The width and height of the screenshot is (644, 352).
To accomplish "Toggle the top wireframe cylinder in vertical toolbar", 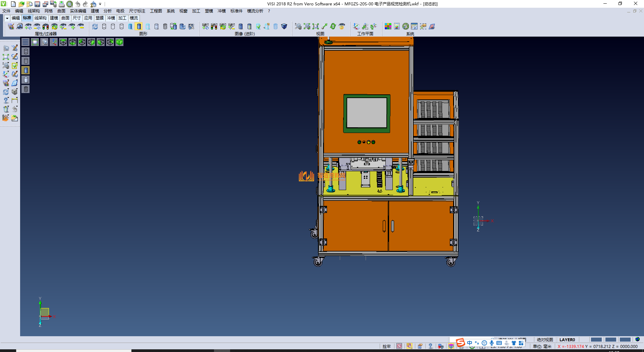I will point(26,51).
